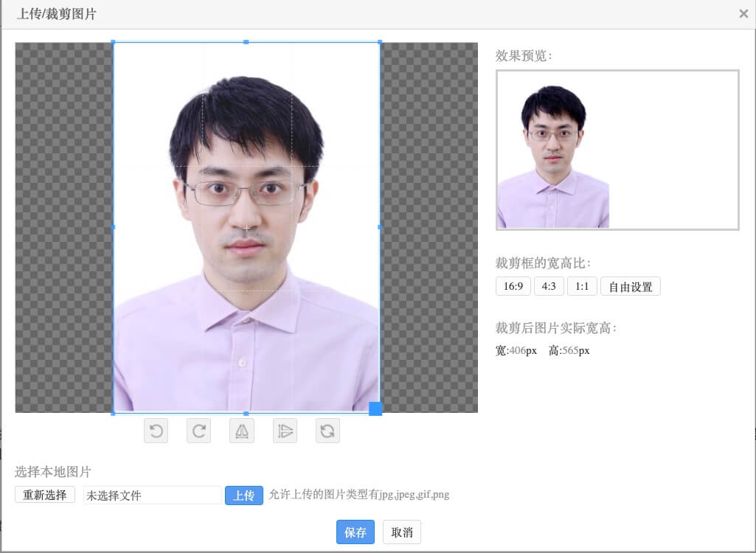
Task: Rotate the image clockwise
Action: pyautogui.click(x=198, y=431)
